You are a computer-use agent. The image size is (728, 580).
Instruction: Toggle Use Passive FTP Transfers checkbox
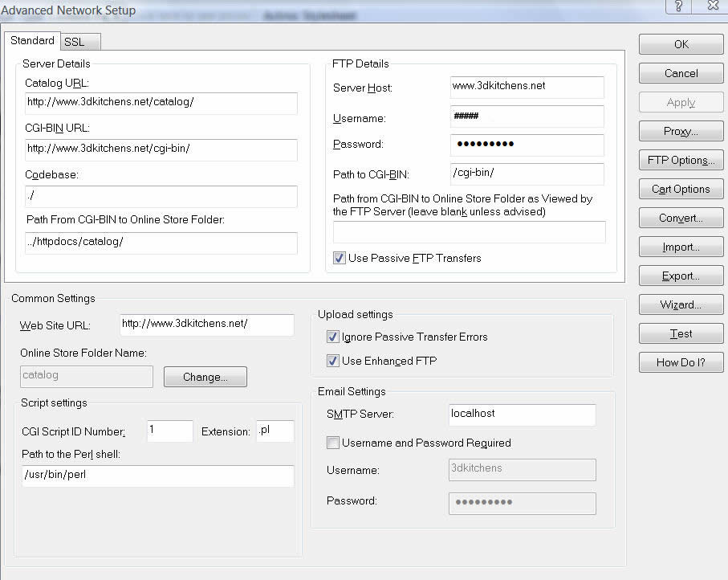[339, 259]
